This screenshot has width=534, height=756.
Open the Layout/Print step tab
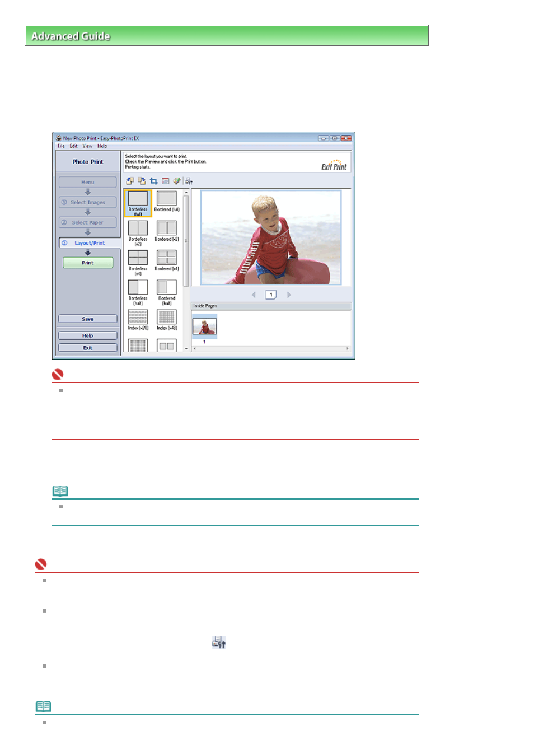coord(90,243)
